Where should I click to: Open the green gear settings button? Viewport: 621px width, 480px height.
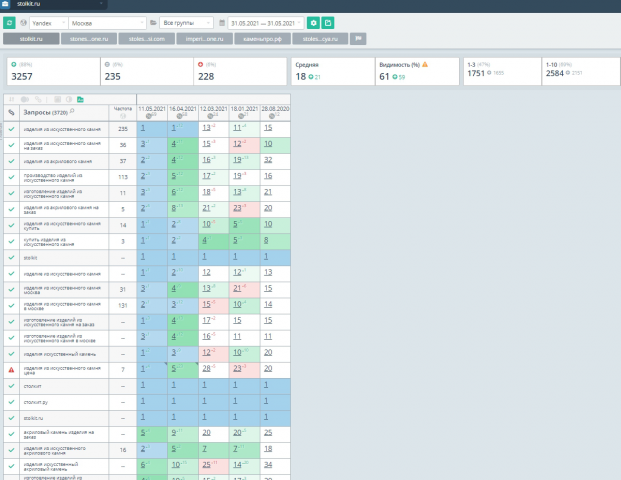pyautogui.click(x=313, y=23)
